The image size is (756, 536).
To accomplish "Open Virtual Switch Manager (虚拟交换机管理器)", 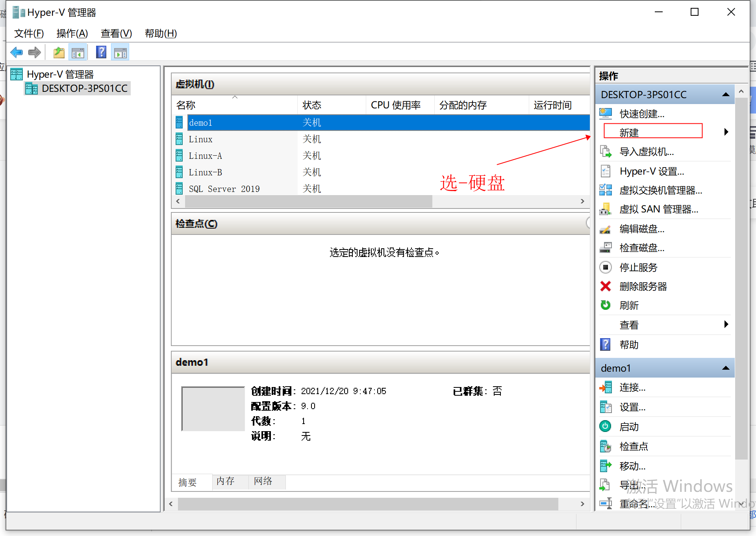I will pos(660,190).
